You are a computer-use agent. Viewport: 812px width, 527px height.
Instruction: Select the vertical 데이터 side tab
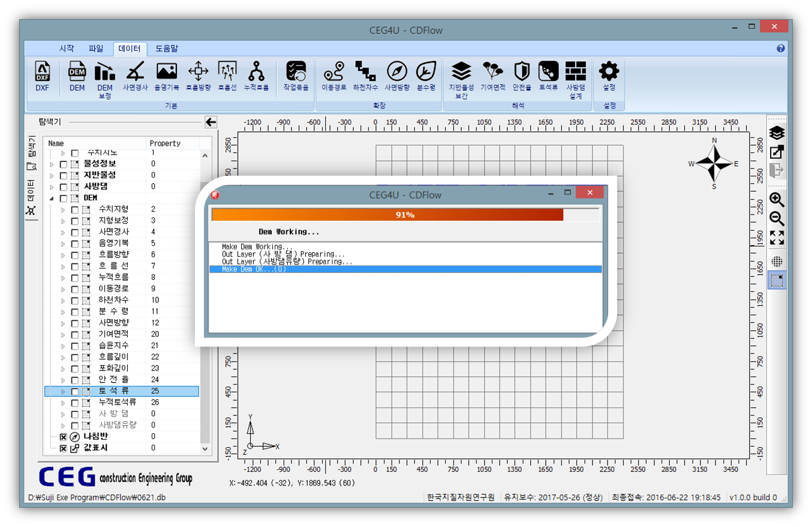(32, 197)
